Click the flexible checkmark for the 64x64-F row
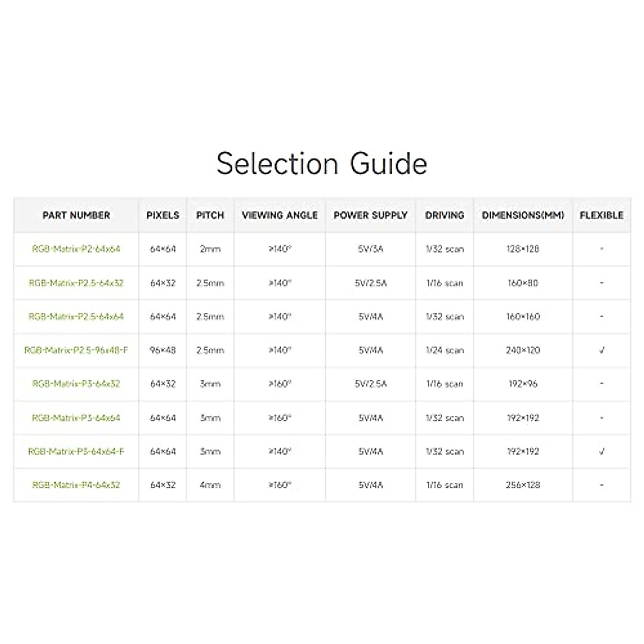Image resolution: width=644 pixels, height=644 pixels. click(x=602, y=451)
